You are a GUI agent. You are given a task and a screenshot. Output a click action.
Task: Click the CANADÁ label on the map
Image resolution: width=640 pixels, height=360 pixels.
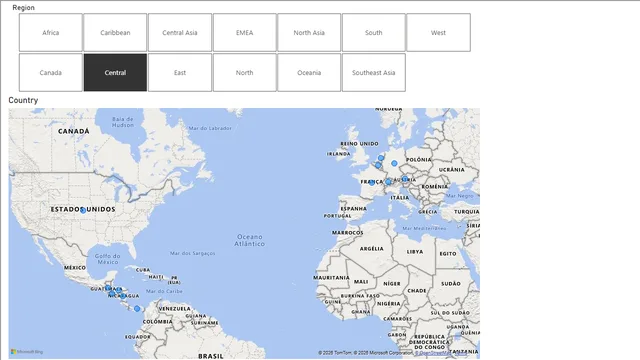tap(73, 131)
